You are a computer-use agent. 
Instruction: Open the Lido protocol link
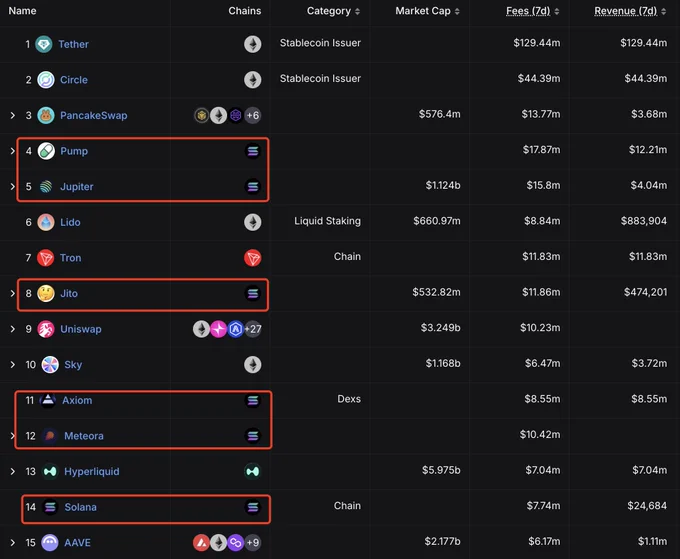[70, 222]
